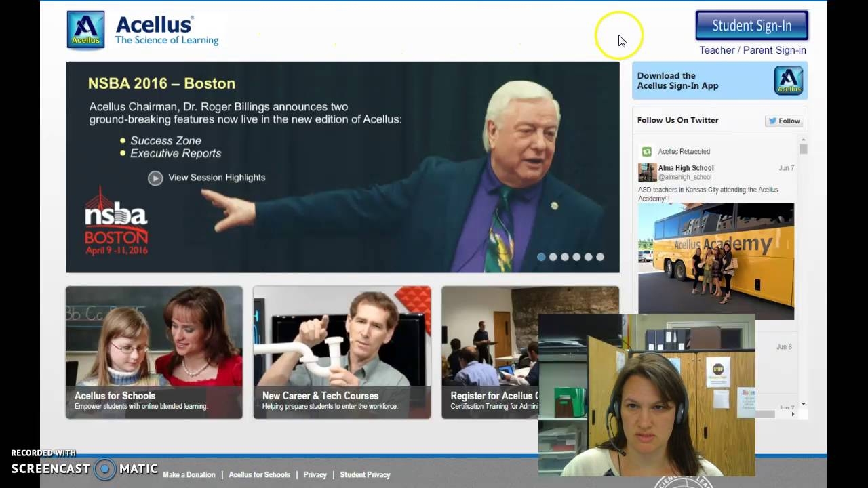Click the Acellus logo icon in header
Viewport: 868px width, 488px height.
click(85, 30)
